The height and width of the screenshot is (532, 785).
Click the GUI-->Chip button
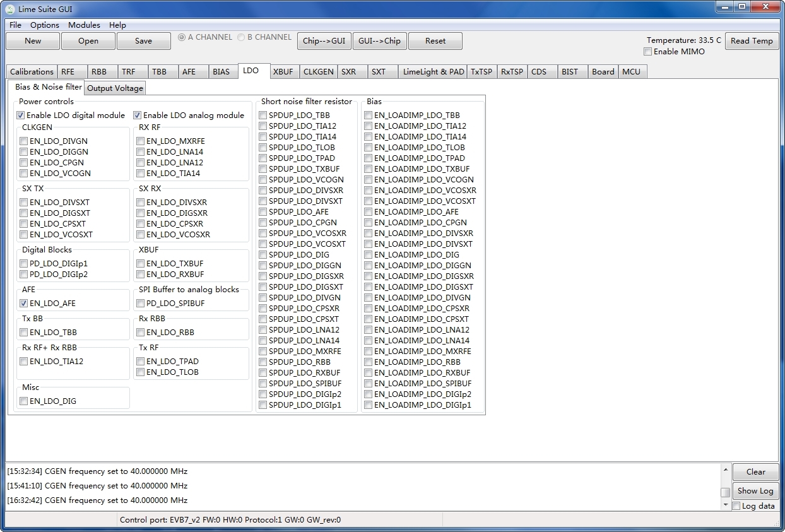point(379,41)
